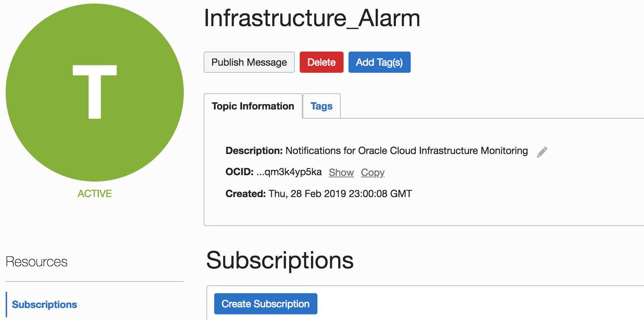Open the Tags tab
The width and height of the screenshot is (644, 320).
[321, 106]
